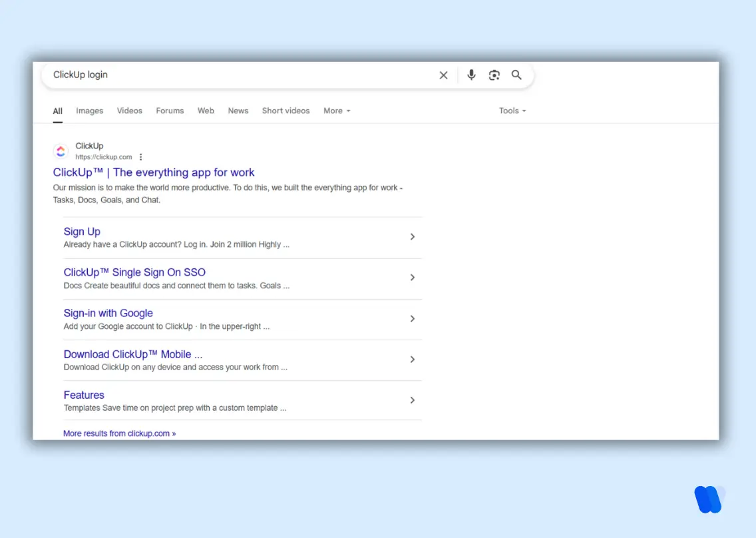Switch to the Images tab

[x=89, y=111]
